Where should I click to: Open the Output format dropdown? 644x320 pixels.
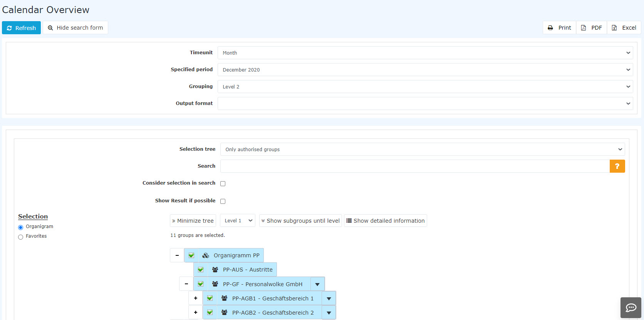pos(425,103)
